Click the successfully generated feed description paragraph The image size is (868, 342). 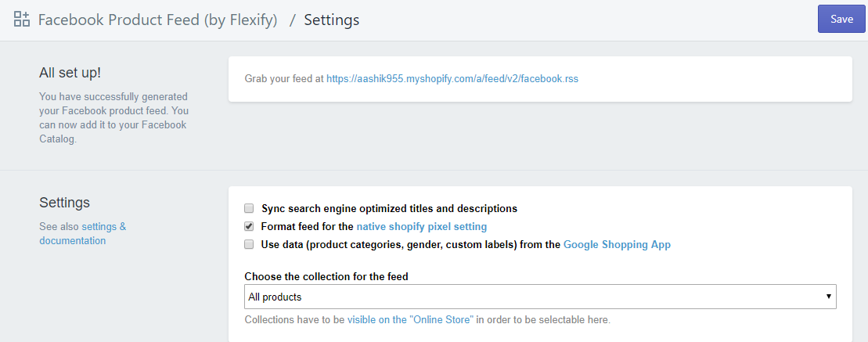point(114,118)
